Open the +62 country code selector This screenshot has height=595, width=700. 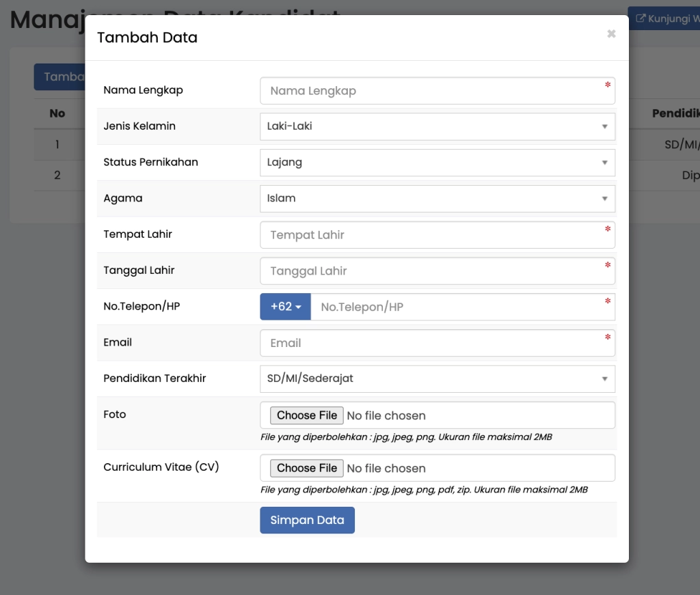(x=285, y=307)
